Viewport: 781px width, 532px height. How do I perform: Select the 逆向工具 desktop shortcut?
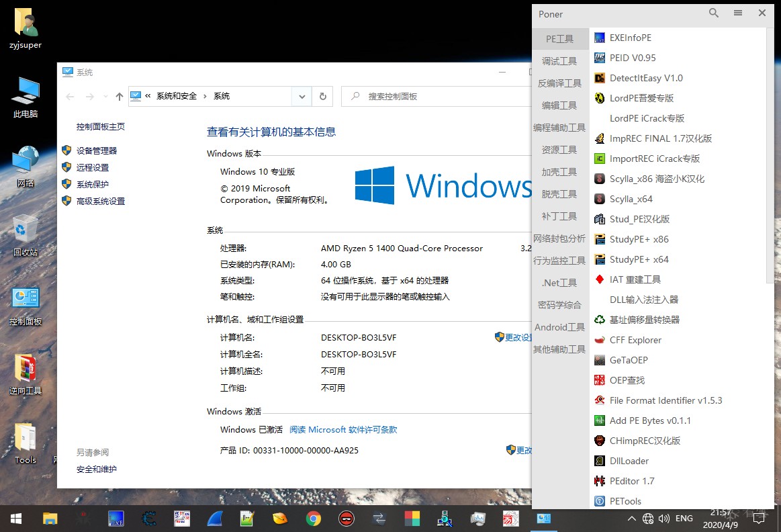point(26,374)
